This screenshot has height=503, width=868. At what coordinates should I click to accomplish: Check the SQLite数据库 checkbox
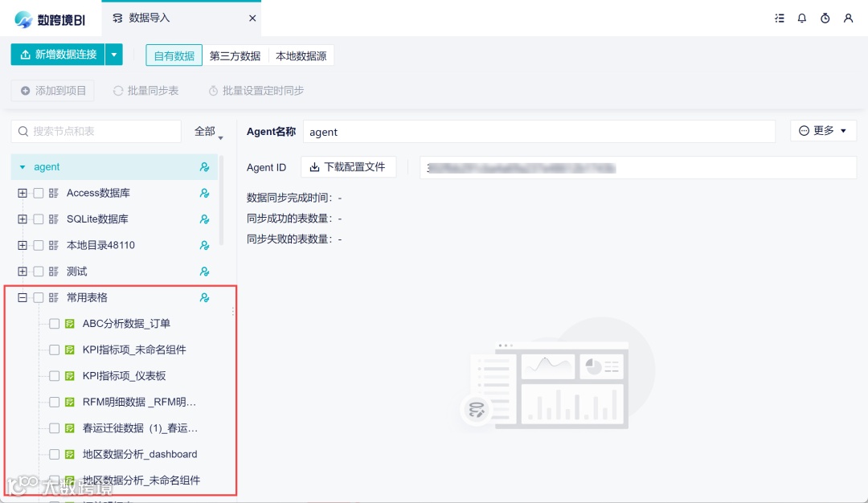click(x=36, y=219)
